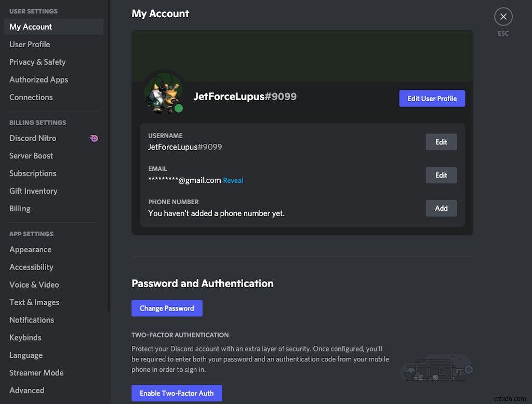View the Gift Inventory

(33, 191)
